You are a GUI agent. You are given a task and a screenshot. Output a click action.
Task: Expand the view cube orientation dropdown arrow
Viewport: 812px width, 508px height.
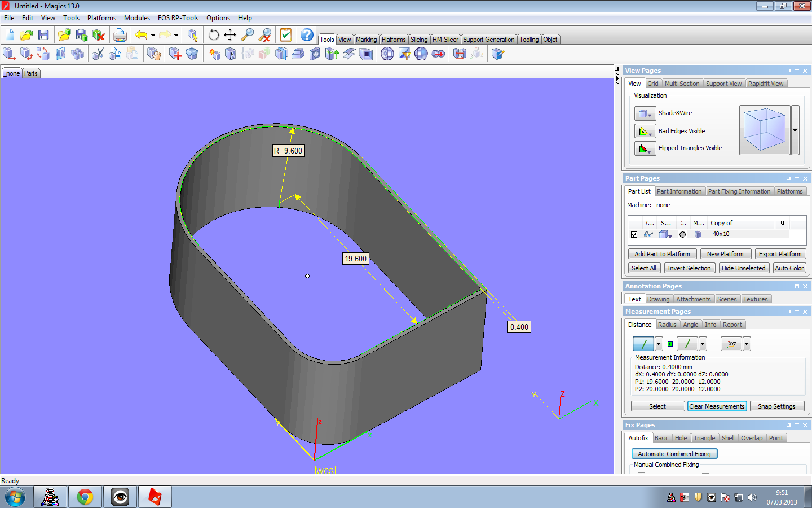[x=795, y=130]
